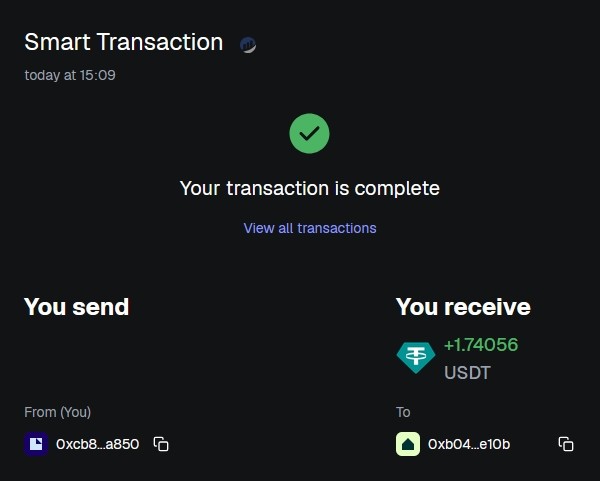This screenshot has height=481, width=600.
Task: Click the Tether USDT token icon
Action: click(x=415, y=357)
